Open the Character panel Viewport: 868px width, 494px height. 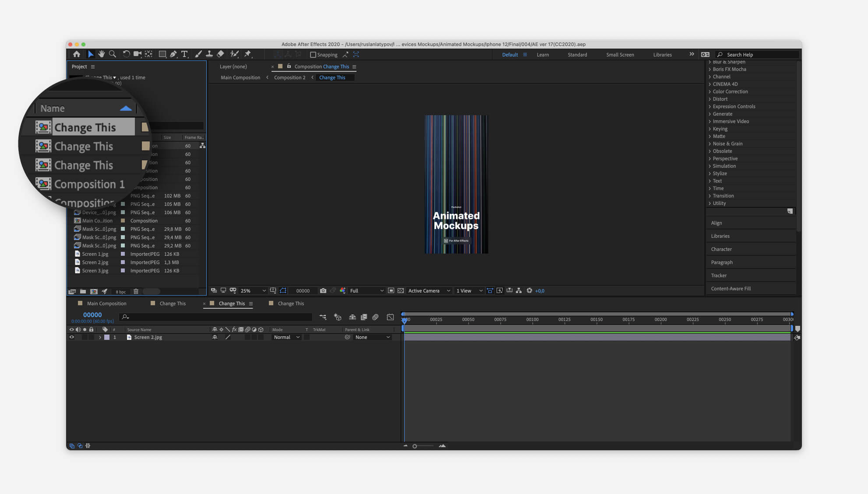coord(721,249)
